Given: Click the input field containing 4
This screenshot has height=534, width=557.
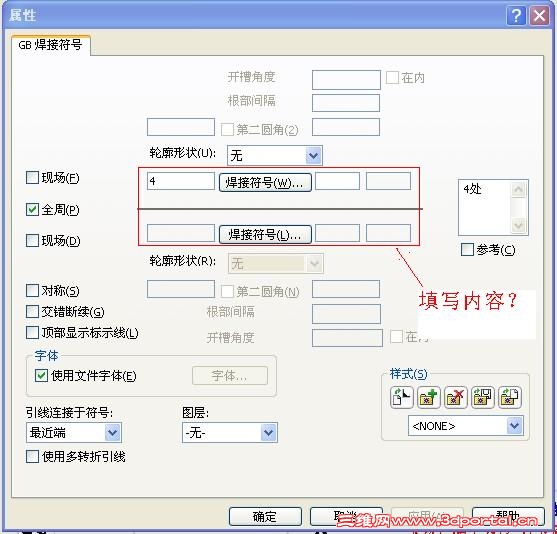Looking at the screenshot, I should pos(181,181).
